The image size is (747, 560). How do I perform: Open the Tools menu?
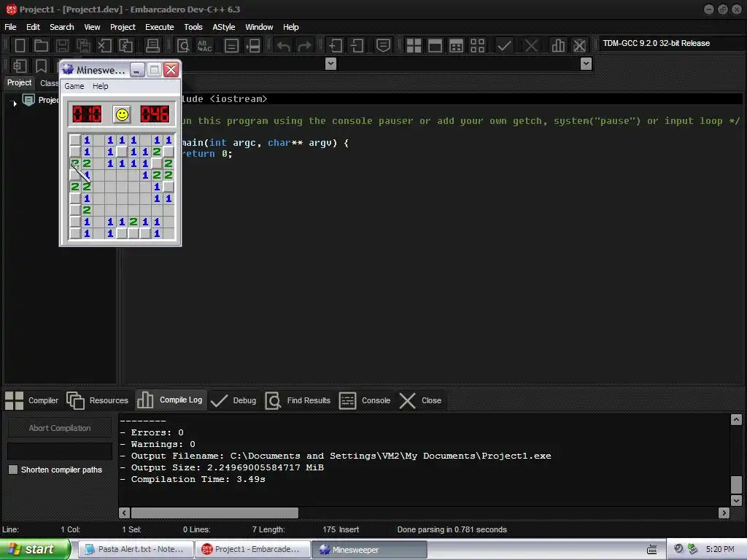click(193, 27)
